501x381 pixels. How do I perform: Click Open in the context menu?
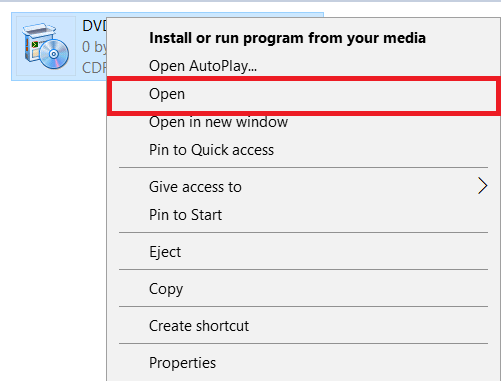point(304,96)
